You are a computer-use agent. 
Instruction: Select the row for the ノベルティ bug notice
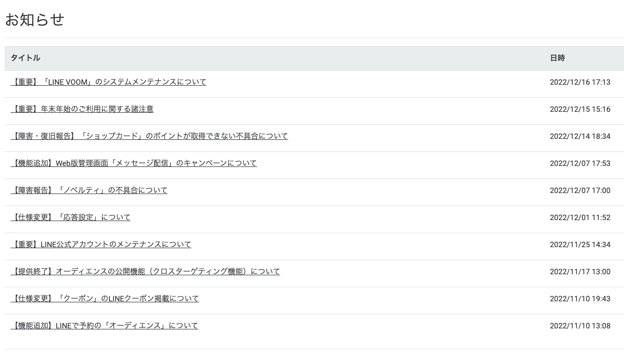click(311, 191)
